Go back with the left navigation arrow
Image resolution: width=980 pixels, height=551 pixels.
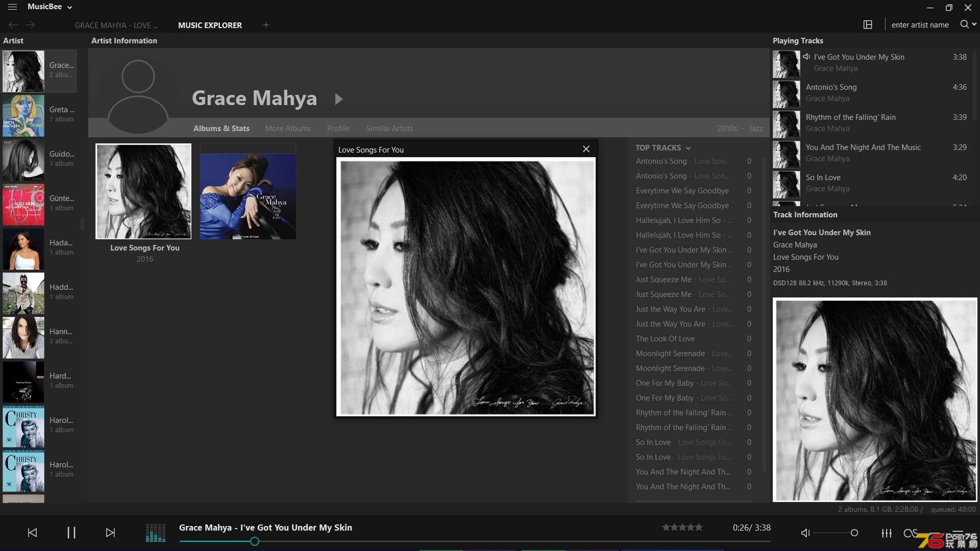(x=13, y=24)
